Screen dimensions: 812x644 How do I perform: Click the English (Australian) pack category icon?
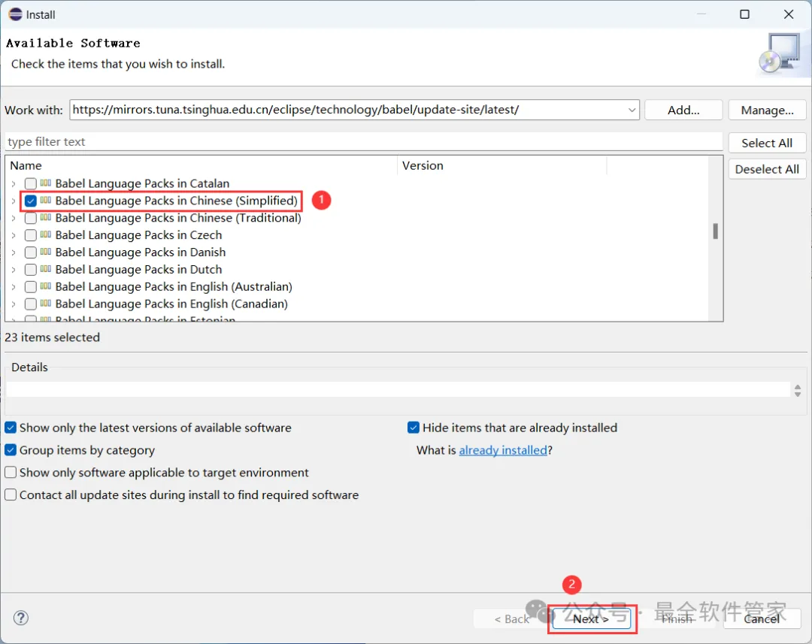46,286
